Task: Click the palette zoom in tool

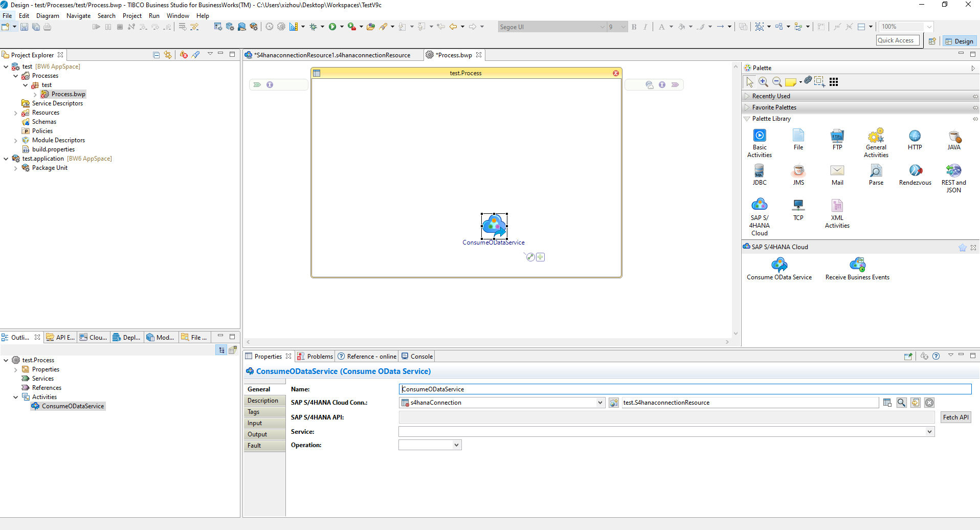Action: pos(763,82)
